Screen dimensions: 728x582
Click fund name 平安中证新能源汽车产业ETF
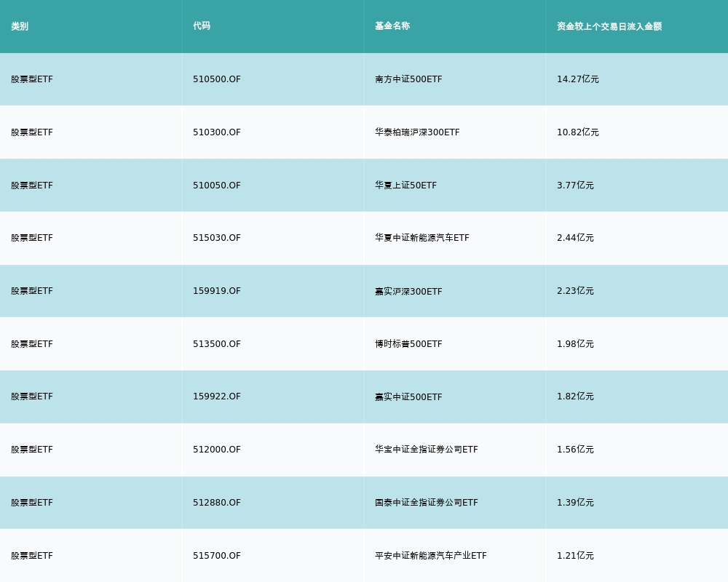pyautogui.click(x=431, y=556)
